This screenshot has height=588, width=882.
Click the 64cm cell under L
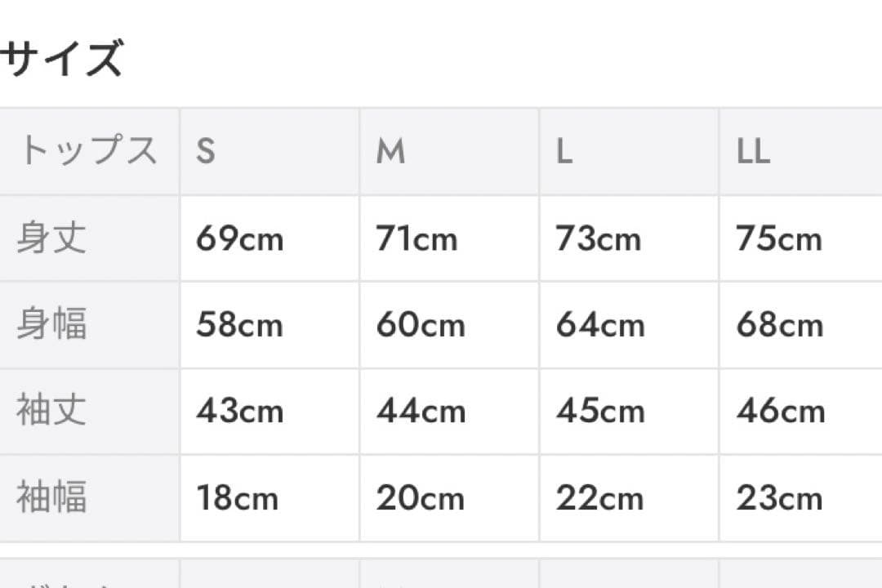click(x=600, y=326)
